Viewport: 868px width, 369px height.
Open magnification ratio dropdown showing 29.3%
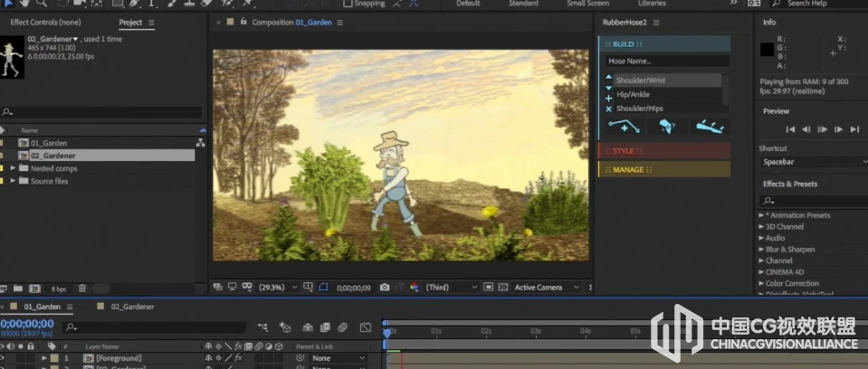[278, 287]
